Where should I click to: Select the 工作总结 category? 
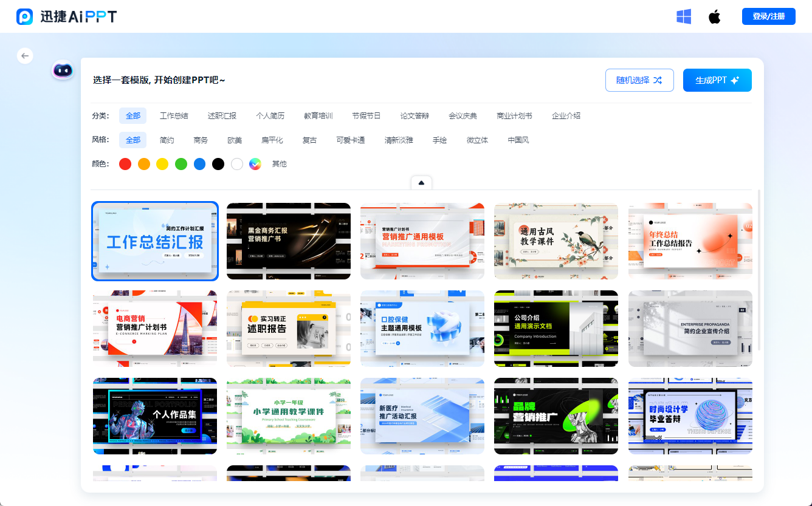tap(174, 115)
